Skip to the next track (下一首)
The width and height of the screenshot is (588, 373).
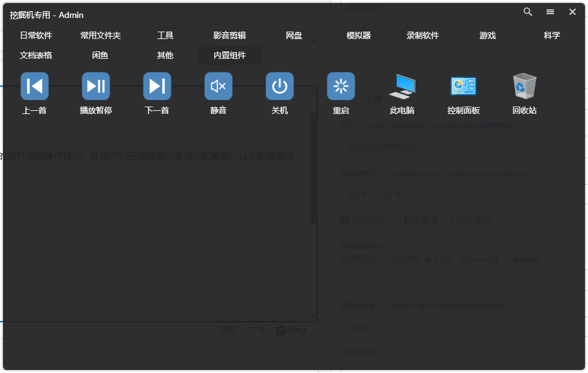coord(157,86)
